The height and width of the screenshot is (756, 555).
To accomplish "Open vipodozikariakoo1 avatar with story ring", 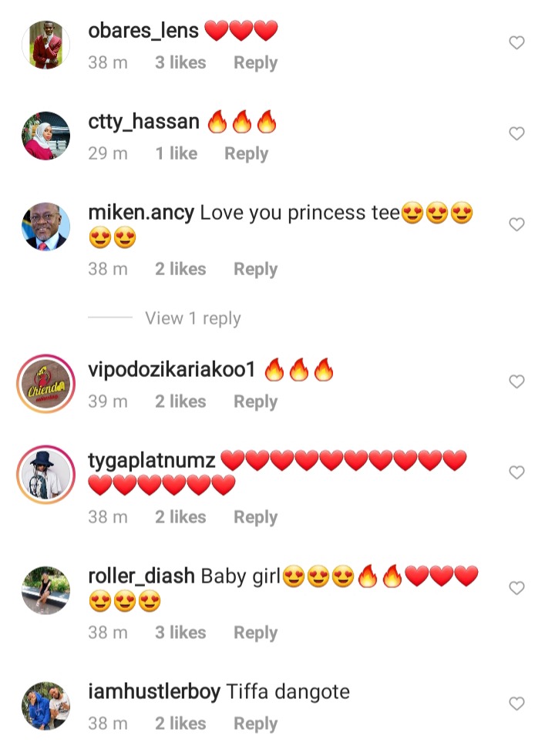I will [45, 384].
